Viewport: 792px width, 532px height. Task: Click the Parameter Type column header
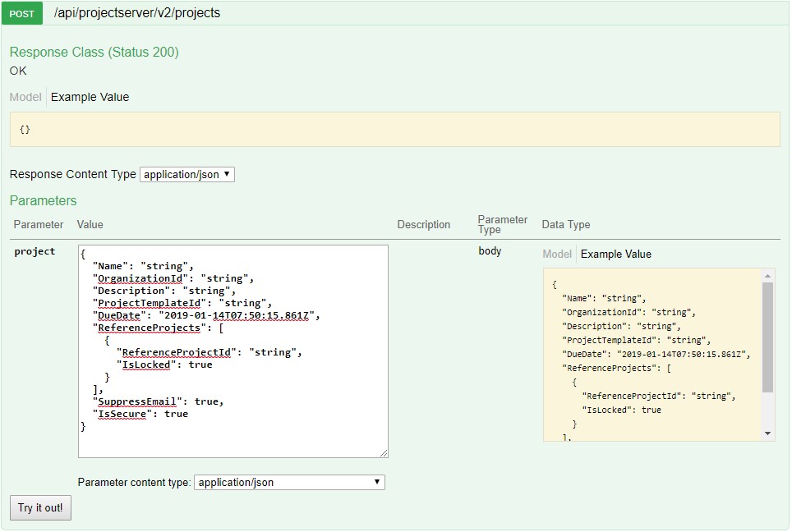[x=502, y=224]
